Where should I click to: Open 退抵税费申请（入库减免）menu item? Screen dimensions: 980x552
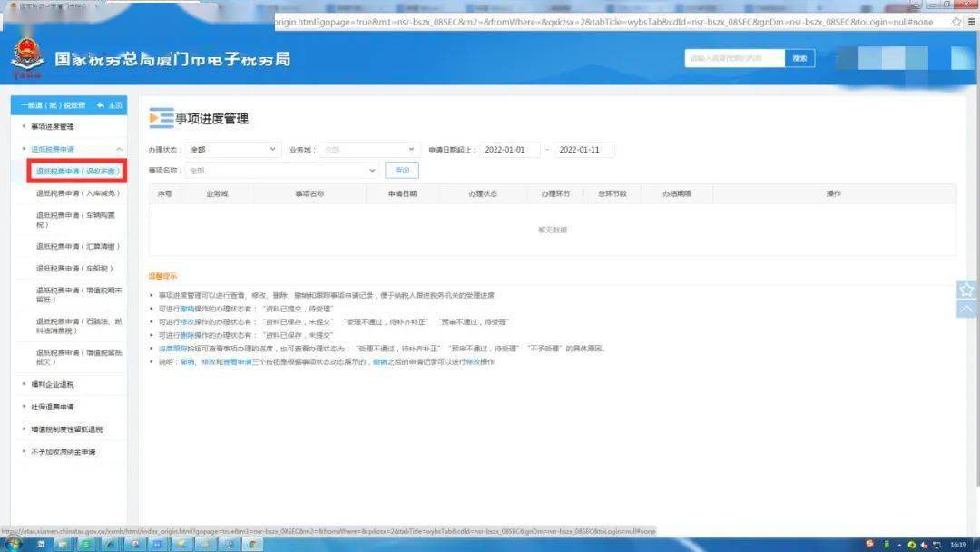[x=77, y=193]
